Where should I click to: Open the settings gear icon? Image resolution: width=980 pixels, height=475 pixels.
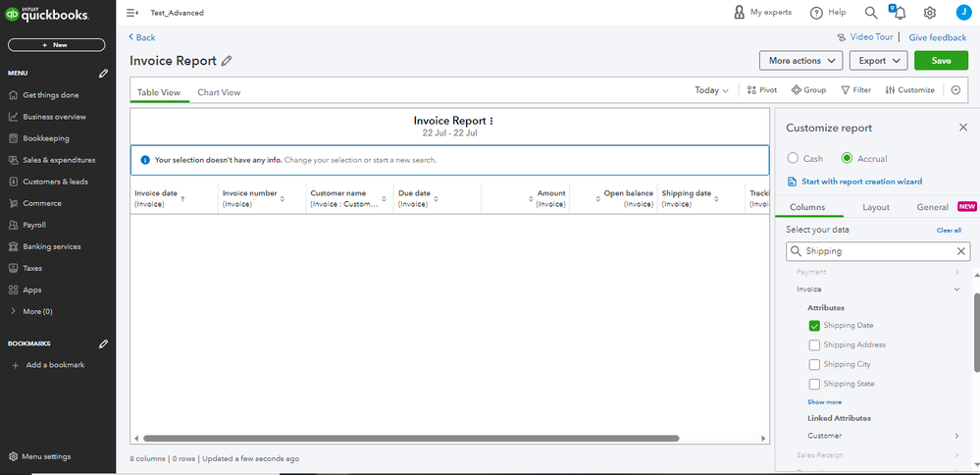coord(929,13)
